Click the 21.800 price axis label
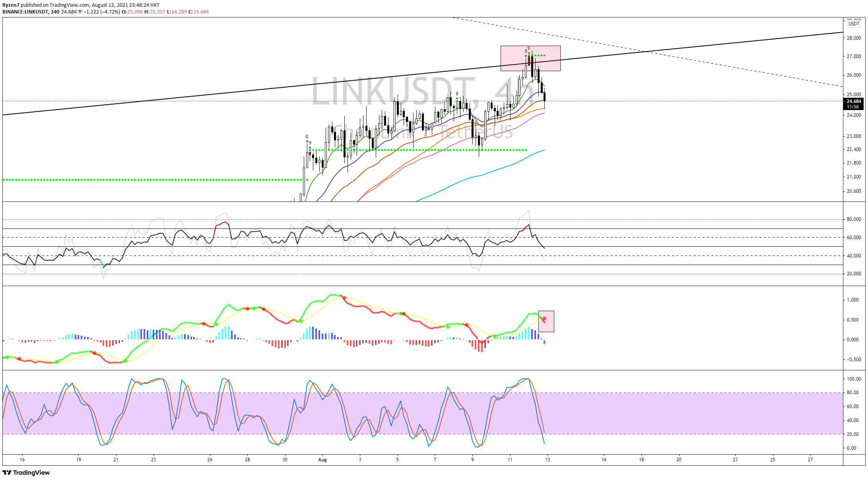 [854, 163]
